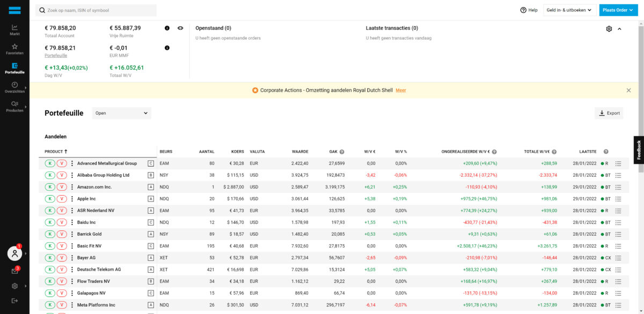Click the Dag W/V value € +13,43
Screen dimensions: 644x314
pos(66,68)
